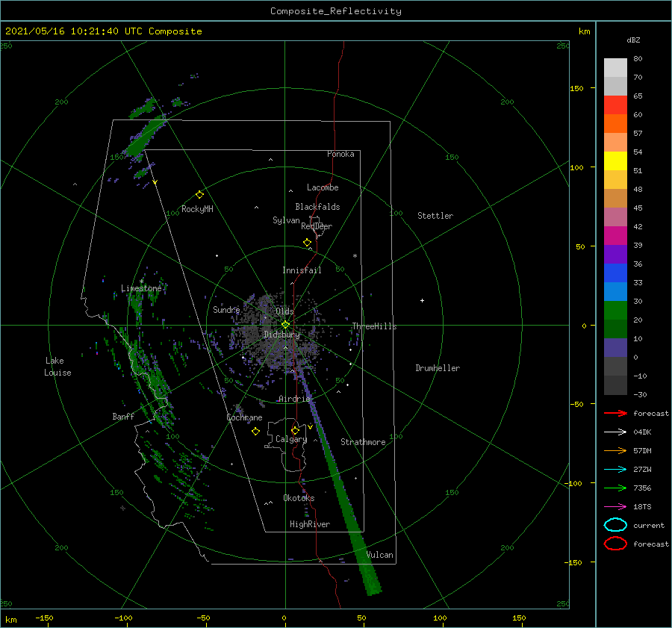Image resolution: width=672 pixels, height=628 pixels.
Task: Click the cyan 27ZW arrow in the legend
Action: (x=615, y=470)
